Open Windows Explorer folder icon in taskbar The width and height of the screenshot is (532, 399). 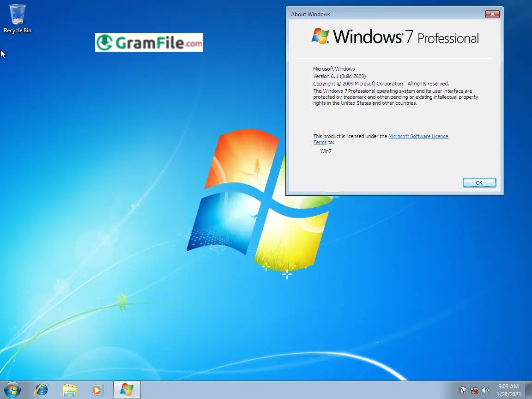(70, 390)
